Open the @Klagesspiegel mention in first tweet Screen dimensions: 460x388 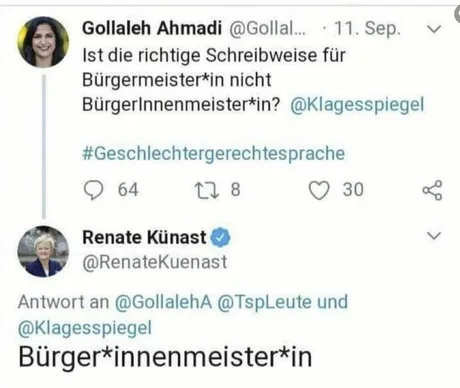(357, 105)
